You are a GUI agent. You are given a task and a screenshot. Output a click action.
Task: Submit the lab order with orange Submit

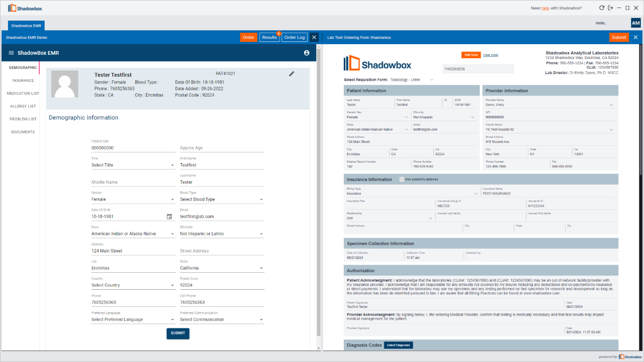tap(619, 37)
